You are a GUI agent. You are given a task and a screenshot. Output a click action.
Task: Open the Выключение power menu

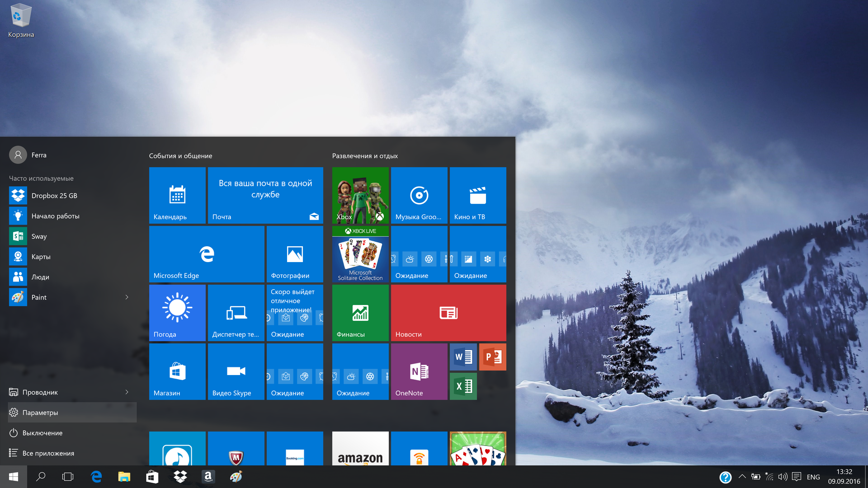coord(42,433)
